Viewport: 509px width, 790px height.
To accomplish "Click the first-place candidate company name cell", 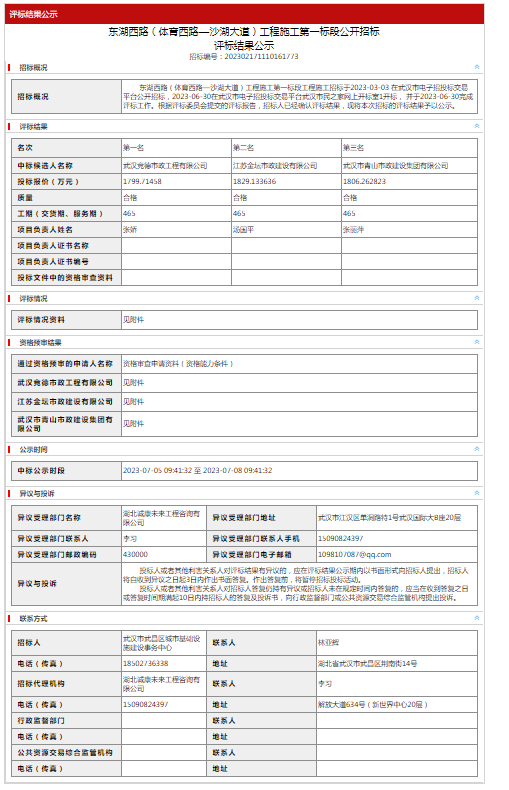I will pos(176,165).
